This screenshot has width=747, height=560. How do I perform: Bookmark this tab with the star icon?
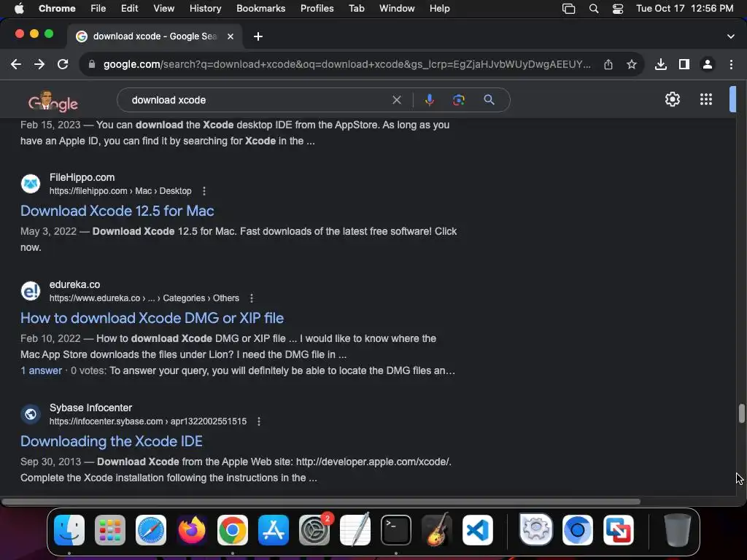click(632, 64)
